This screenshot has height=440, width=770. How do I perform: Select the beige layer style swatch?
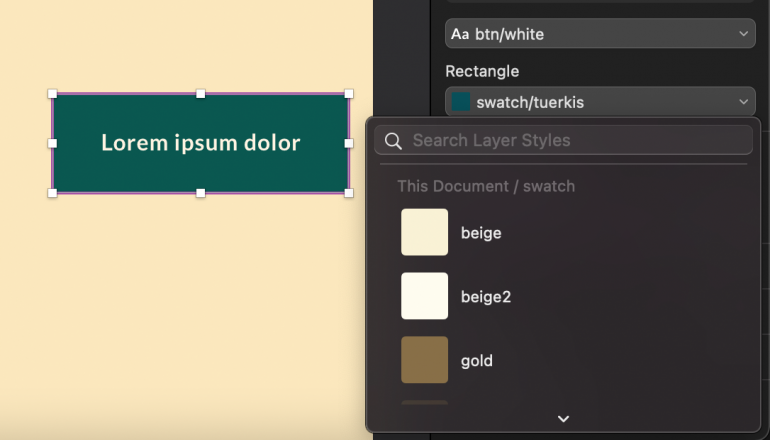click(x=424, y=232)
